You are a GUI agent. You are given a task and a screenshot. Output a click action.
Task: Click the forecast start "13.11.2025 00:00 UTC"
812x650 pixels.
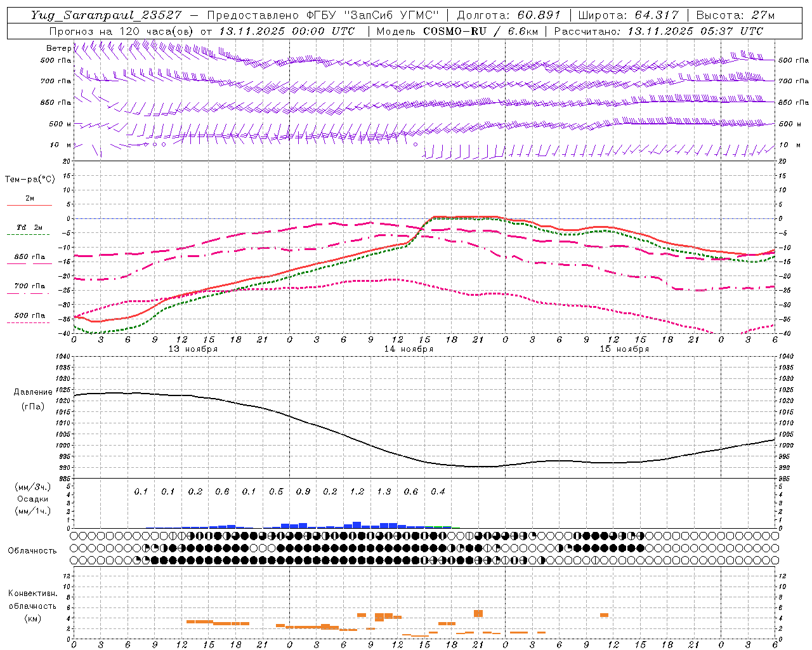[x=287, y=31]
